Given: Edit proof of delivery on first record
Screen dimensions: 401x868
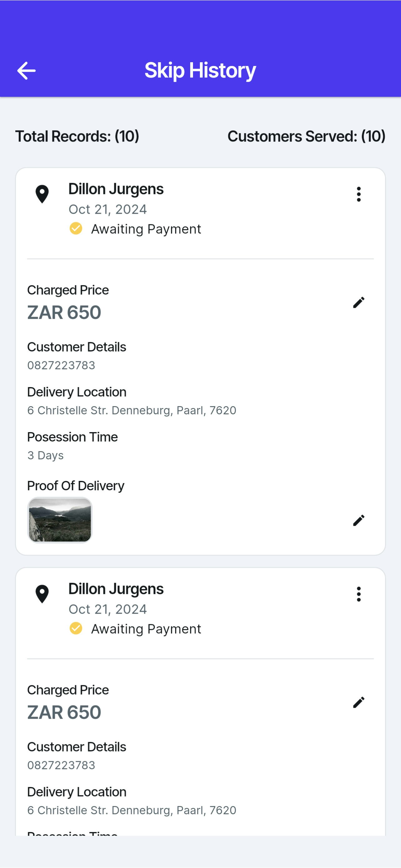Looking at the screenshot, I should tap(359, 520).
